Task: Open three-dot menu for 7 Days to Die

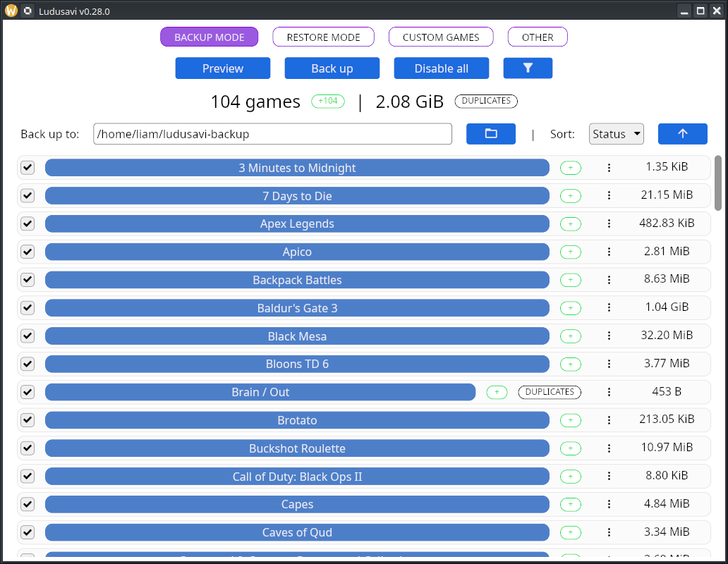Action: coord(609,196)
